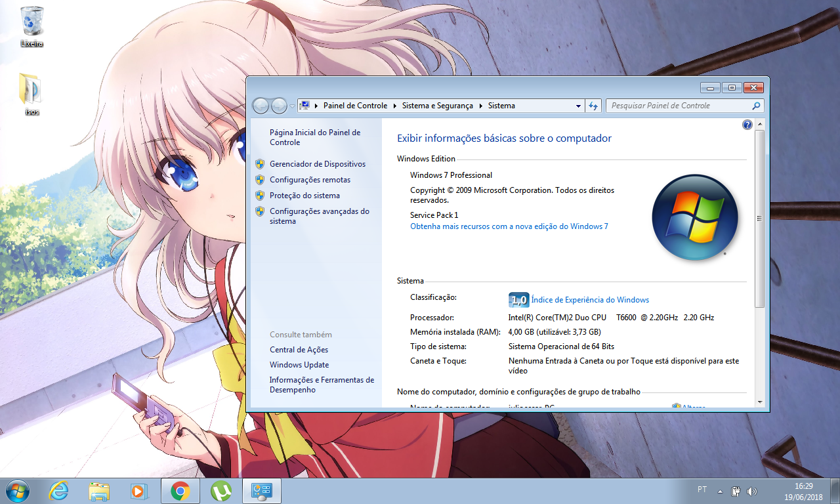Open Windows Update link

(x=299, y=365)
